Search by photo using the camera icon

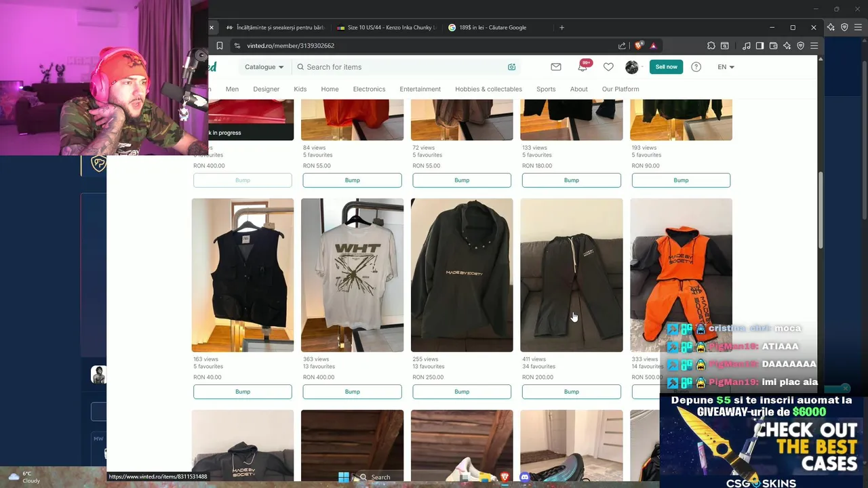coord(511,67)
